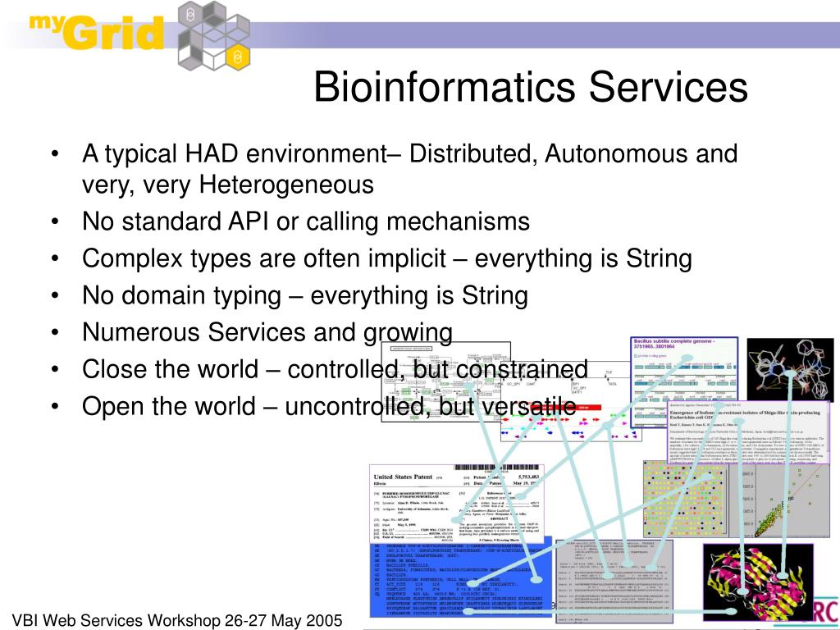Open the blue sequence record text thumbnail
The height and width of the screenshot is (630, 840).
pyautogui.click(x=461, y=580)
